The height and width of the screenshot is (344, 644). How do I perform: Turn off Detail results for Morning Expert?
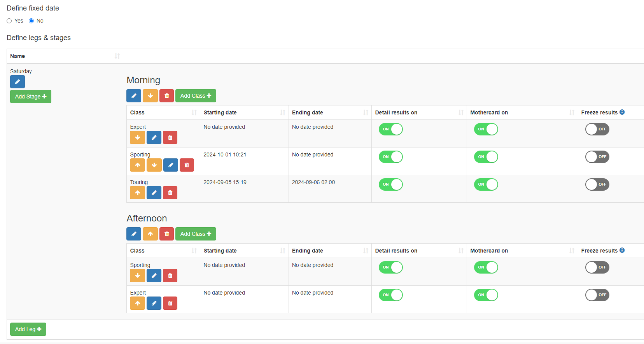[x=390, y=129]
